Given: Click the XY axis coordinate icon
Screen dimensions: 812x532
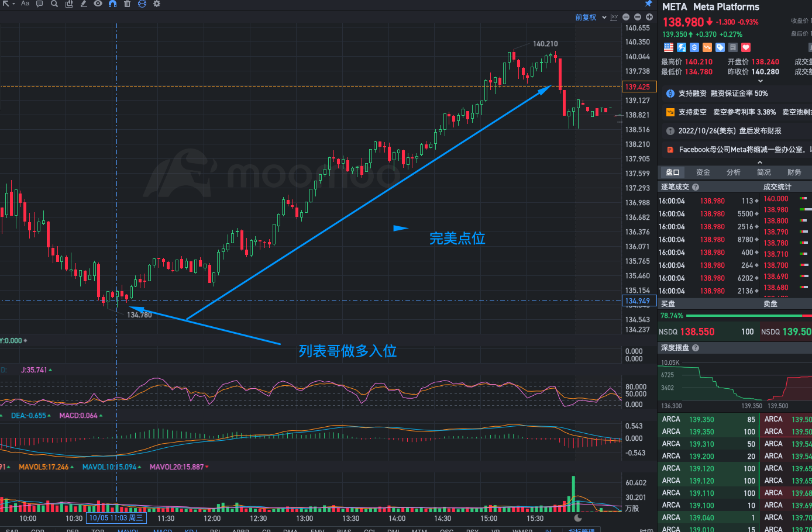Looking at the screenshot, I should (x=614, y=18).
